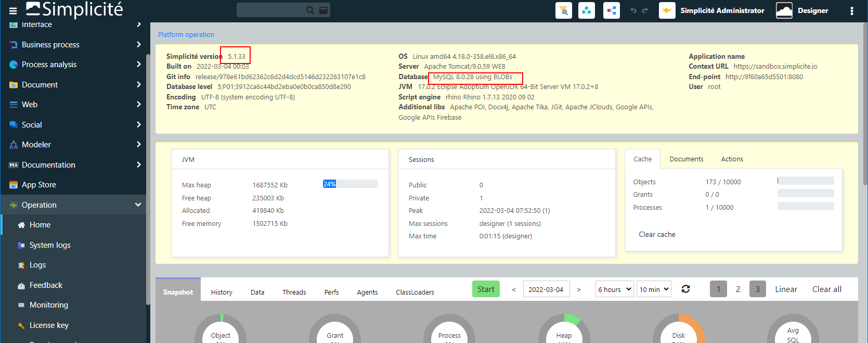Click the cache Objects progress bar
Screen dimensions: 868x343
(x=806, y=181)
